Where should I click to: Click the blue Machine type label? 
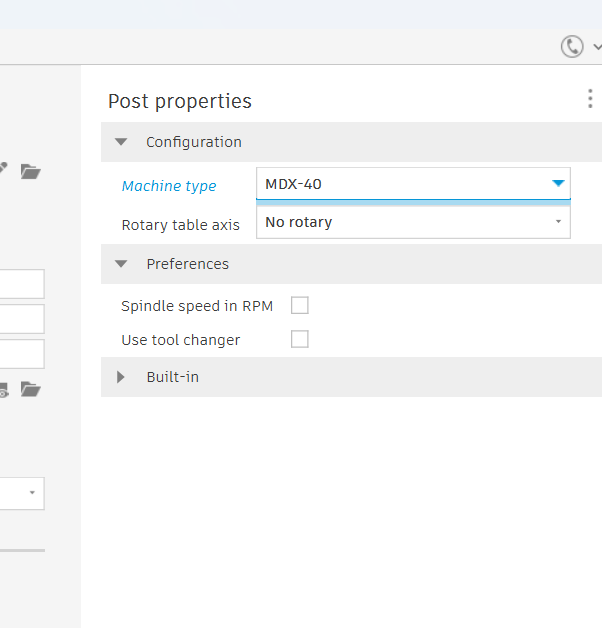pyautogui.click(x=169, y=186)
